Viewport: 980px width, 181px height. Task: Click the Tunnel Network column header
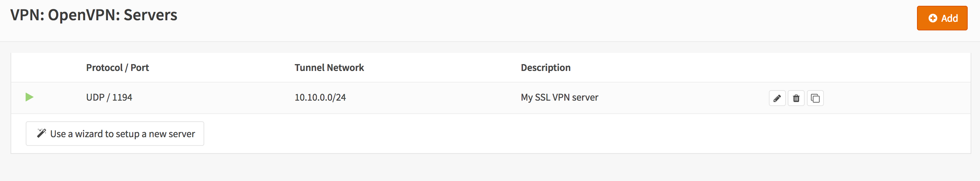(x=329, y=68)
